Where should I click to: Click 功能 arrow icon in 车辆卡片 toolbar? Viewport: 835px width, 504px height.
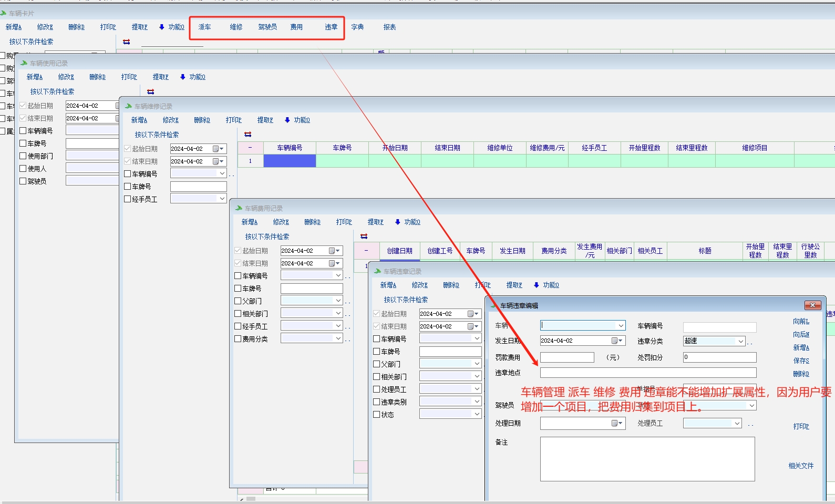162,27
